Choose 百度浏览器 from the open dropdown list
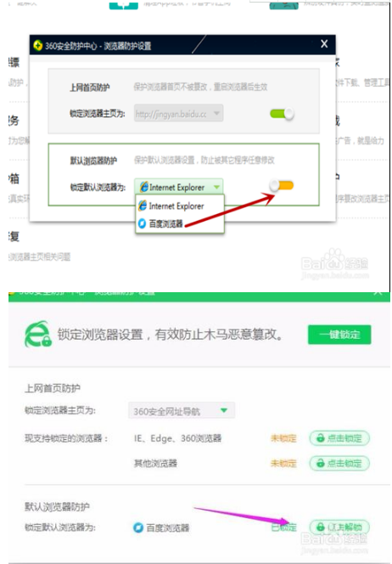The width and height of the screenshot is (392, 564). 179,223
